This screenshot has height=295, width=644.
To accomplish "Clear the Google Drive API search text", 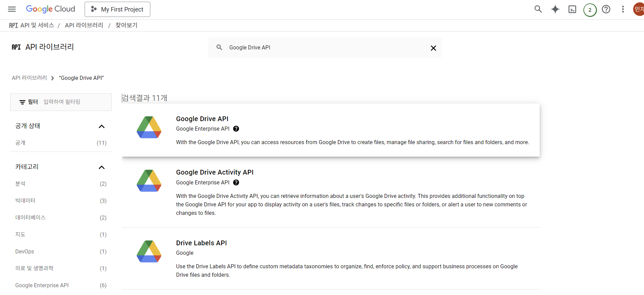I will click(x=433, y=48).
